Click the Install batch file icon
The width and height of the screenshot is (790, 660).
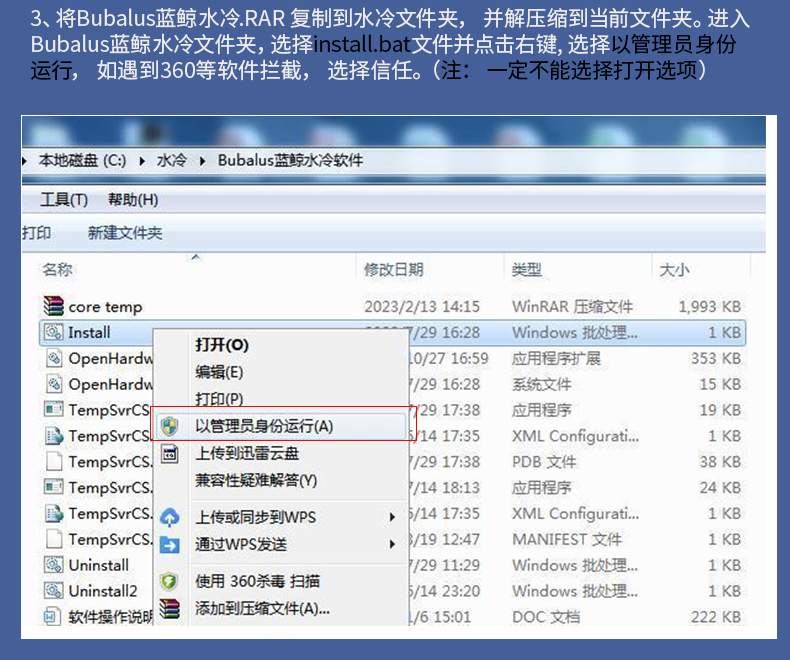coord(53,332)
